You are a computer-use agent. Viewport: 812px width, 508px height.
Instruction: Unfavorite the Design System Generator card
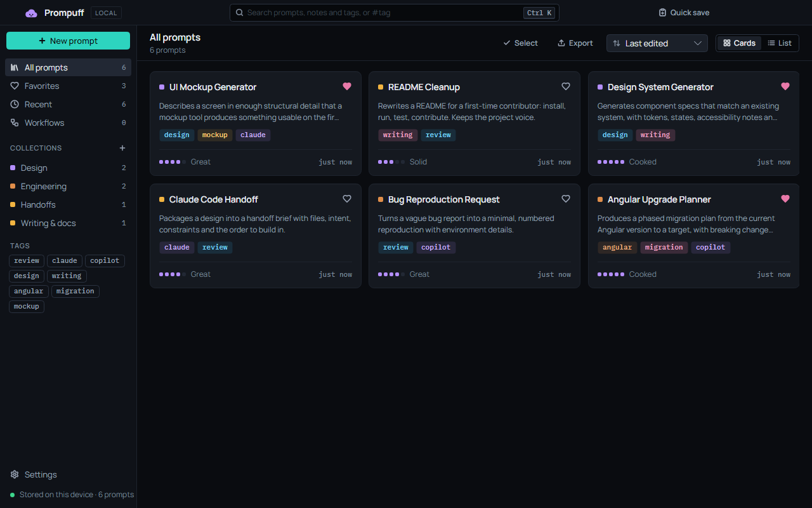(x=785, y=86)
